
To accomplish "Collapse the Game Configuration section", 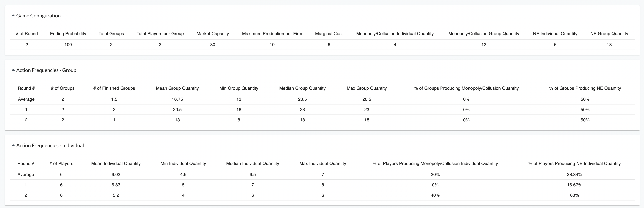I will [x=13, y=16].
